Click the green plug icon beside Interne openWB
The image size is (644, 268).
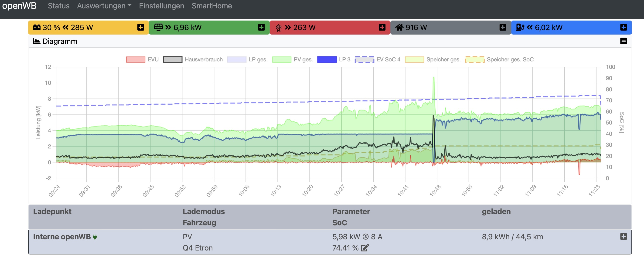[95, 237]
